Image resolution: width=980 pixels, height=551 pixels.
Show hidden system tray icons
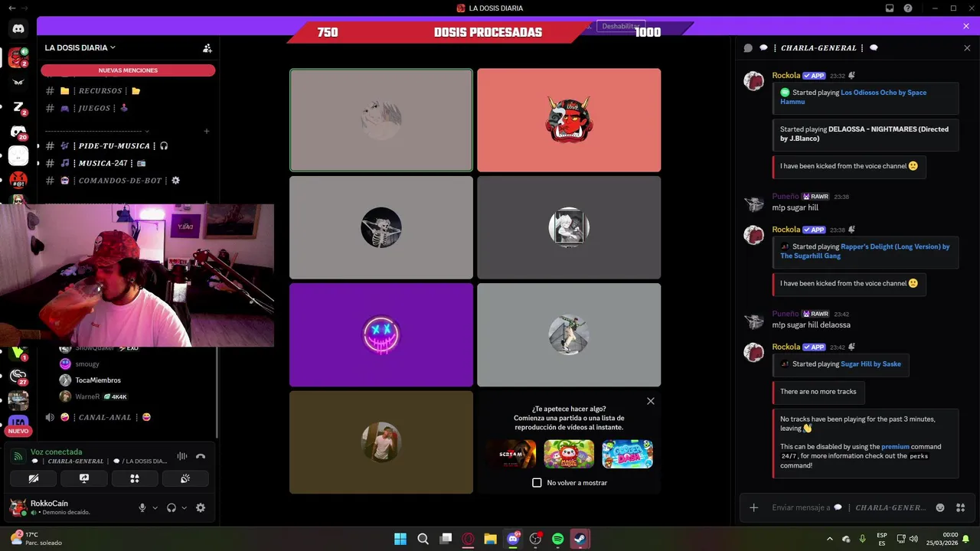pyautogui.click(x=829, y=539)
